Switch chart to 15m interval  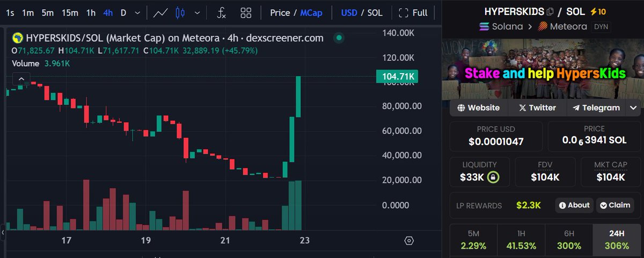coord(70,12)
